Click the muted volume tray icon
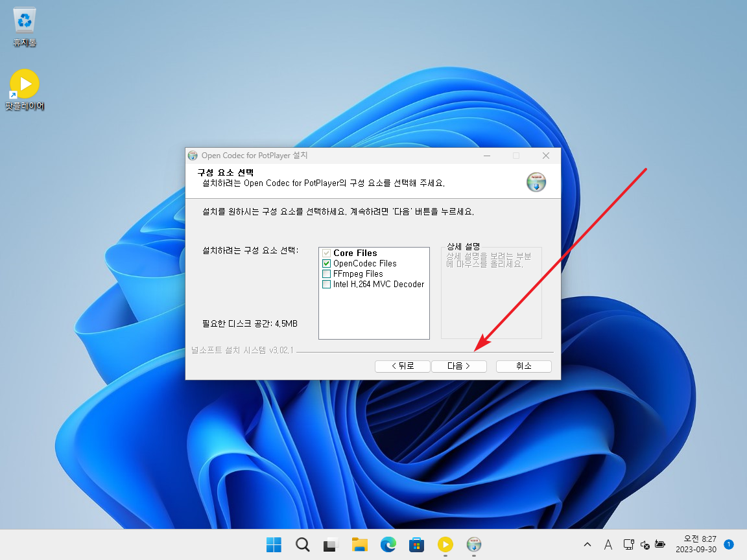 [x=645, y=544]
